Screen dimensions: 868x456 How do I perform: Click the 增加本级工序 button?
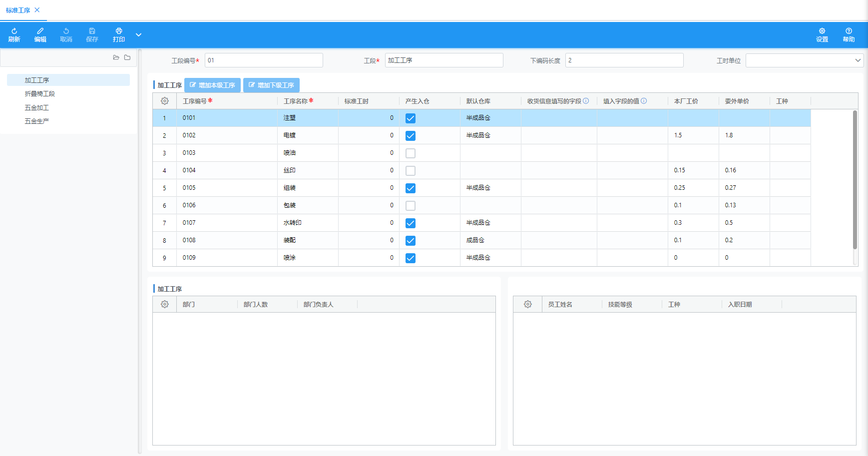point(212,85)
